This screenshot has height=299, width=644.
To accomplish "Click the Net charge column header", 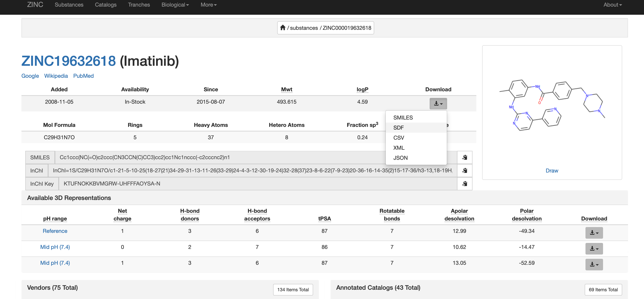I will pos(122,215).
